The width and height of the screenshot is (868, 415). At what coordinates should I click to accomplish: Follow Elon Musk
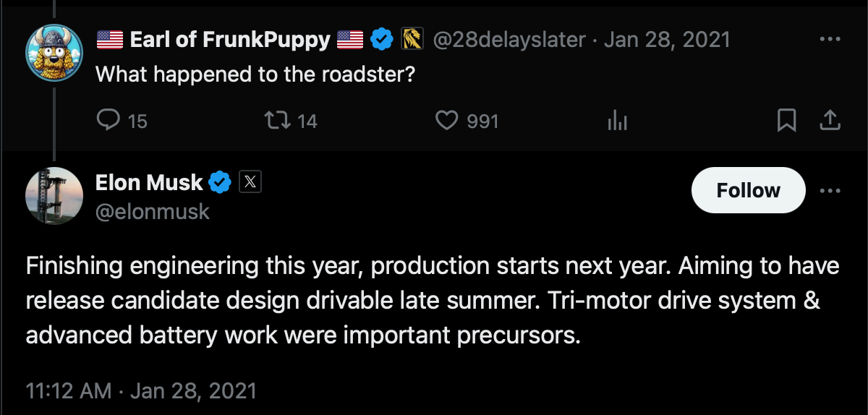coord(748,191)
